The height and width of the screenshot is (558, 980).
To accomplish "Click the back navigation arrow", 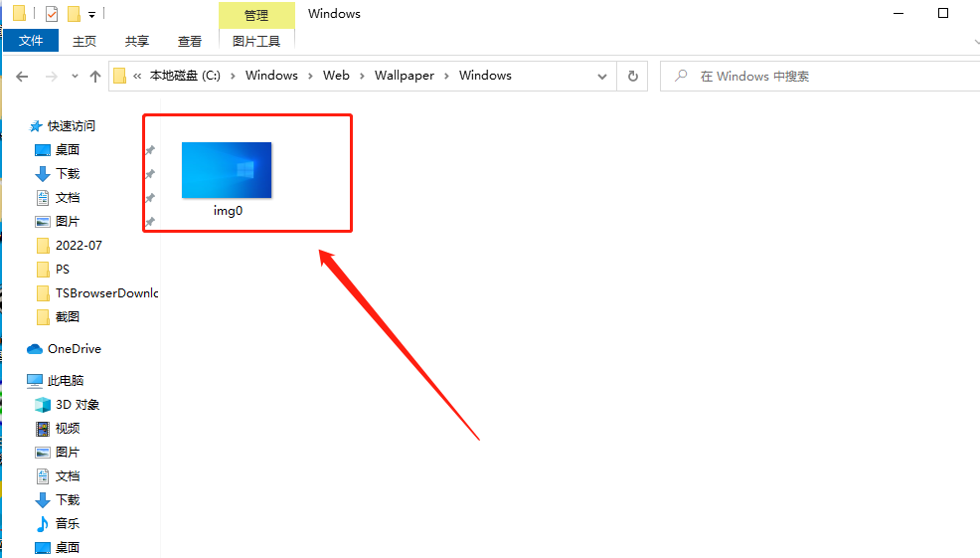I will click(22, 76).
